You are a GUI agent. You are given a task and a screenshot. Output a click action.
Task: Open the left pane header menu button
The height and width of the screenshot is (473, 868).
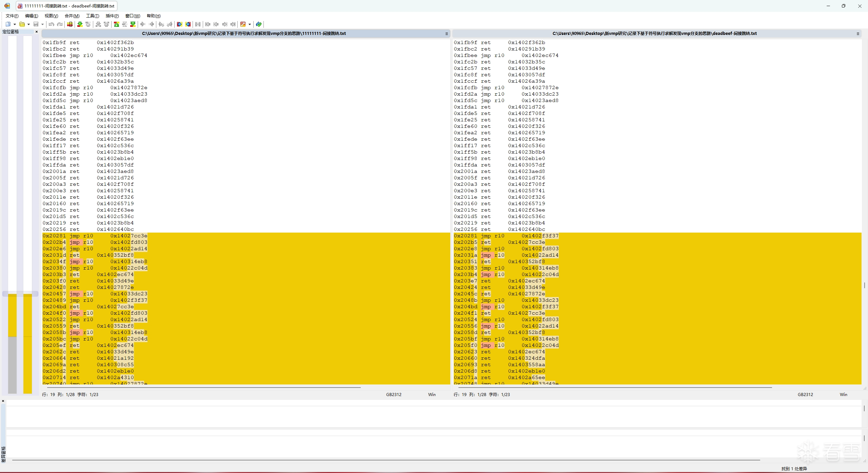coord(447,34)
